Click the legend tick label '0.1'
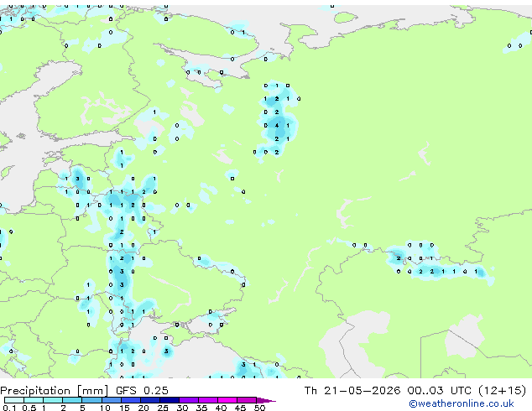Viewport: 532px width, 411px height. (x=9, y=408)
